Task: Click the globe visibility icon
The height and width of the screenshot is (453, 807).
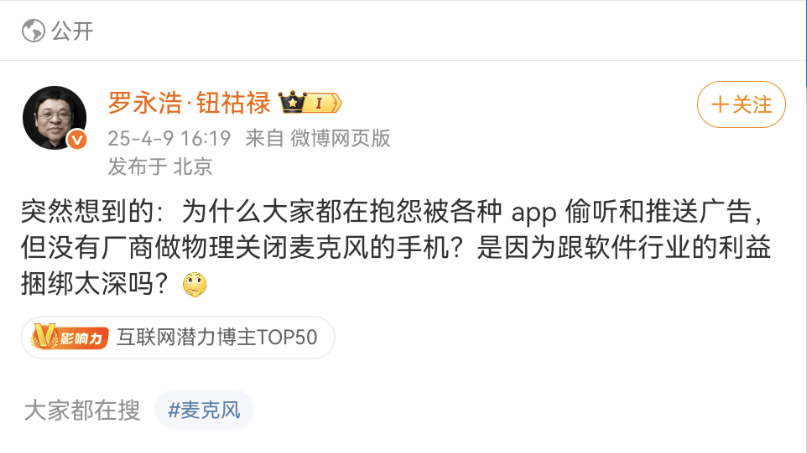Action: [33, 30]
